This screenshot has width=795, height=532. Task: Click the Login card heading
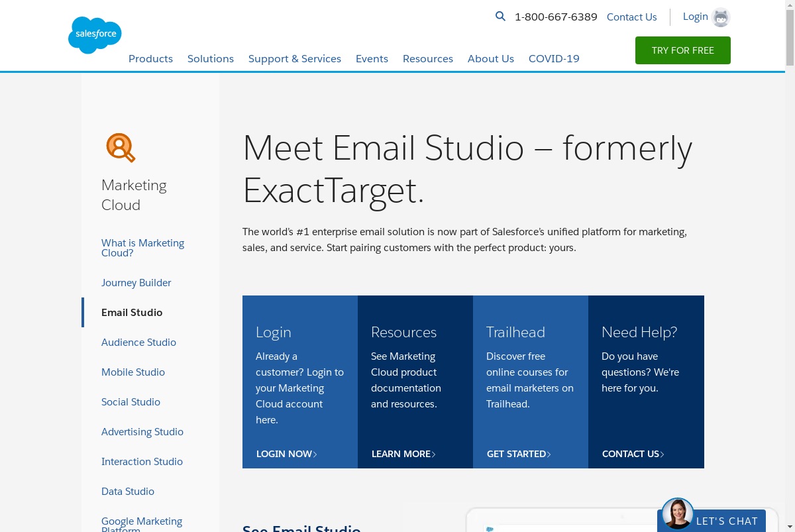(274, 333)
